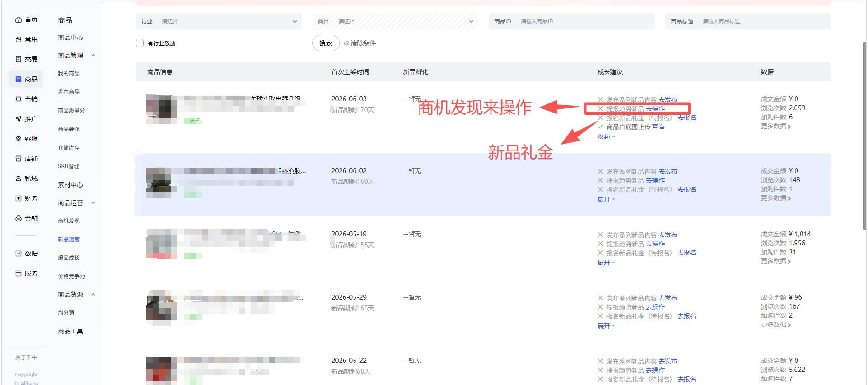Open the 类目 dropdown selector

(x=395, y=21)
